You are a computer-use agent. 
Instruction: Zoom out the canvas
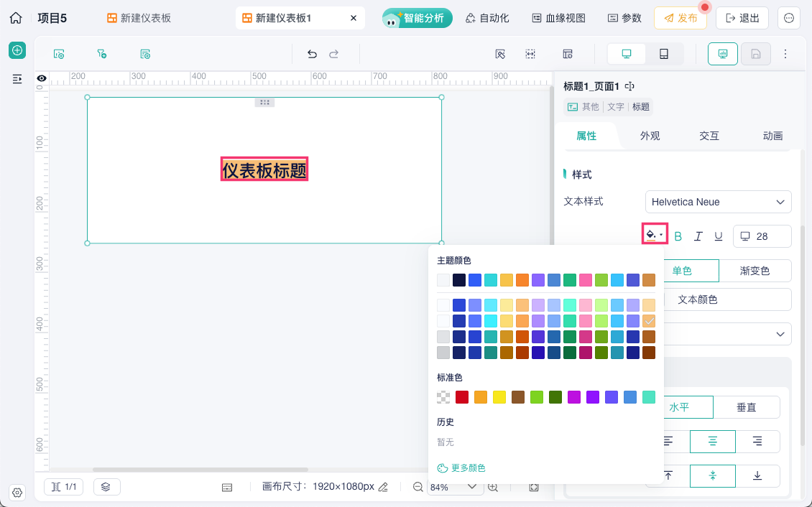[x=418, y=487]
